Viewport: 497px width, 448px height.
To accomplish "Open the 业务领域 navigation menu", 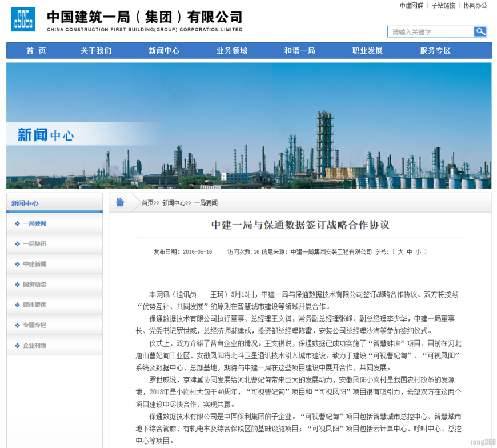I will coord(232,50).
